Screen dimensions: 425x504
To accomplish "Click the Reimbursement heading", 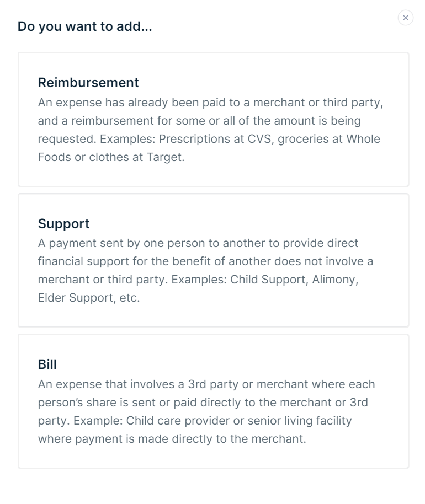I will tap(88, 83).
